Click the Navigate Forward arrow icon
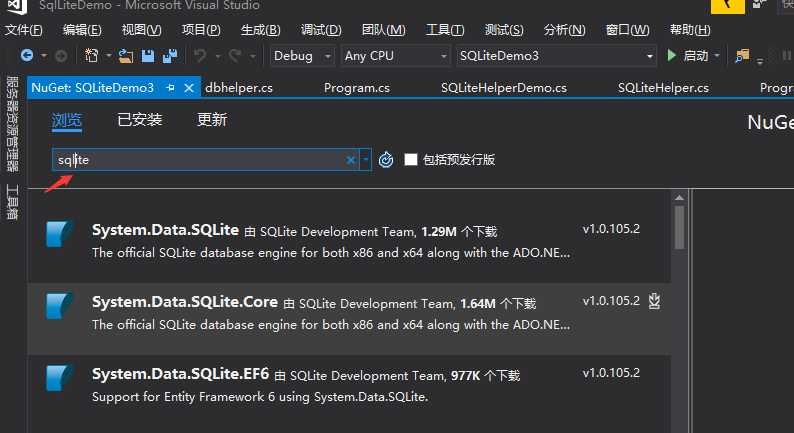 coord(61,56)
